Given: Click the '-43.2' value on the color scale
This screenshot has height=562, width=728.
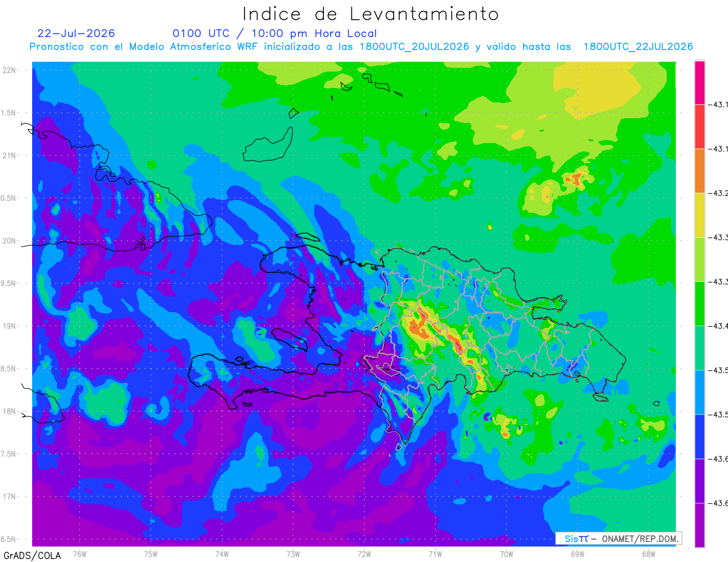Looking at the screenshot, I should 718,193.
